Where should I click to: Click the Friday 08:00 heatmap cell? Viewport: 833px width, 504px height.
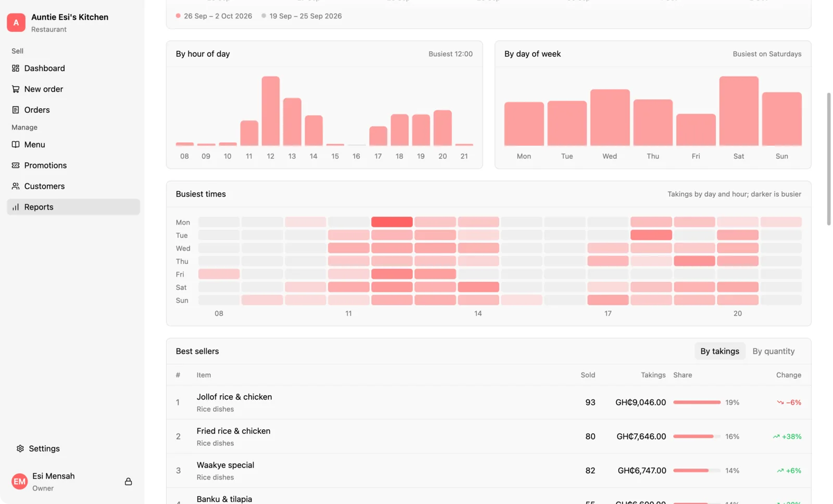[x=219, y=274]
